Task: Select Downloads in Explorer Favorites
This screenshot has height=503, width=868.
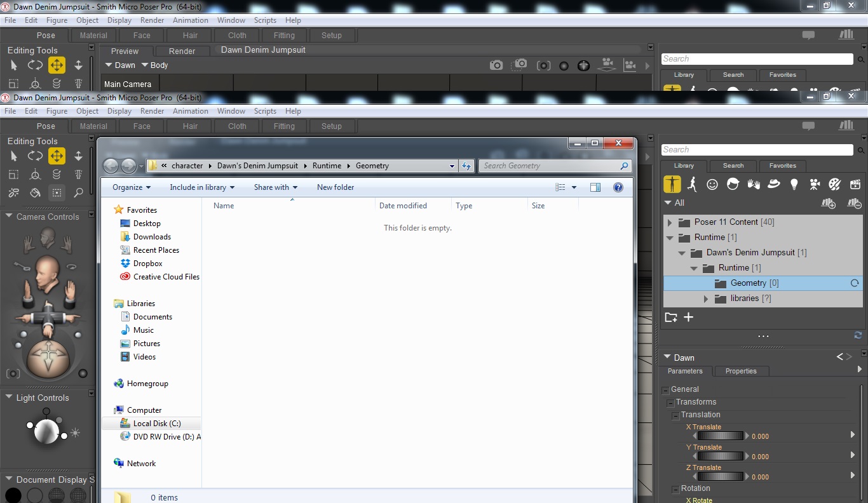Action: 152,237
